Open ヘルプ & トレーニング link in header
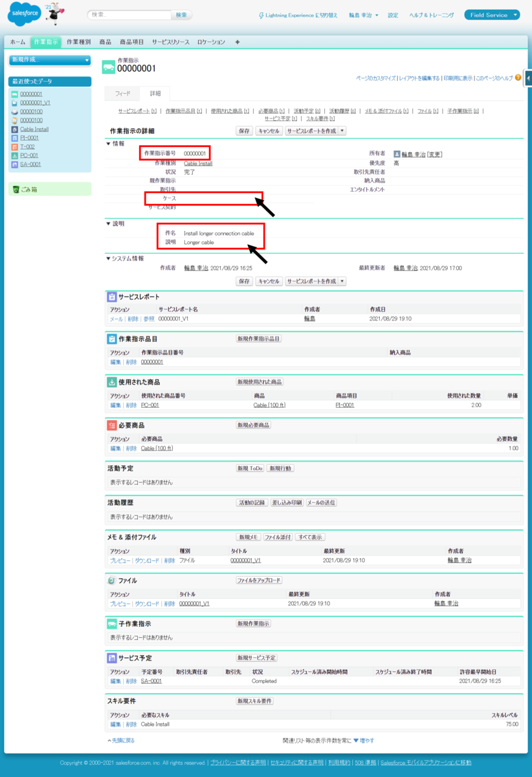The width and height of the screenshot is (532, 777). click(432, 15)
